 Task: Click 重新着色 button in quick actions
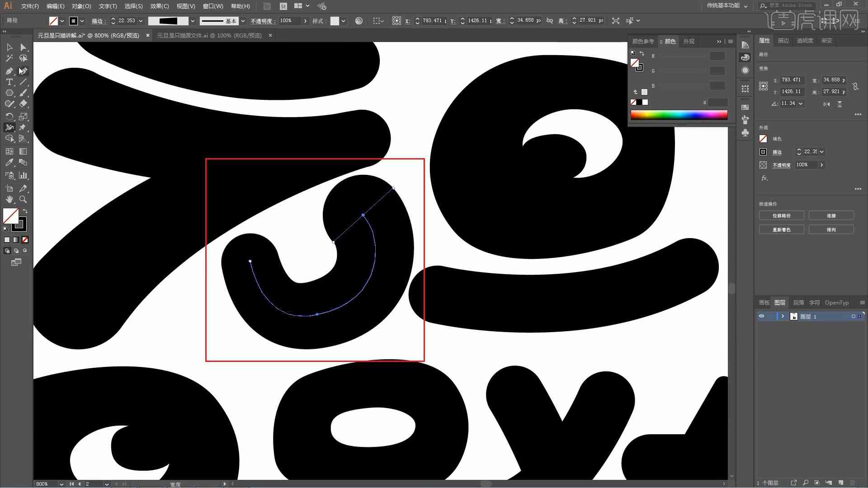point(782,230)
